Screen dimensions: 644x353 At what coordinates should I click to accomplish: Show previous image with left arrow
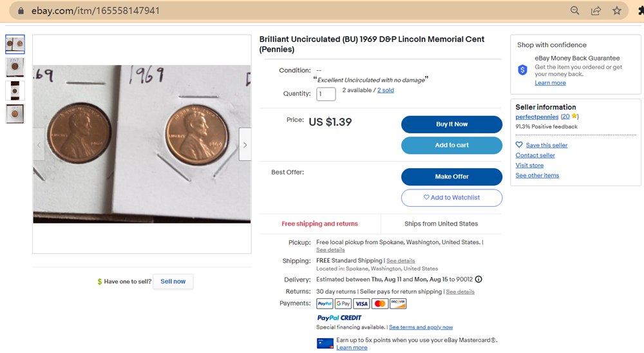pyautogui.click(x=39, y=145)
